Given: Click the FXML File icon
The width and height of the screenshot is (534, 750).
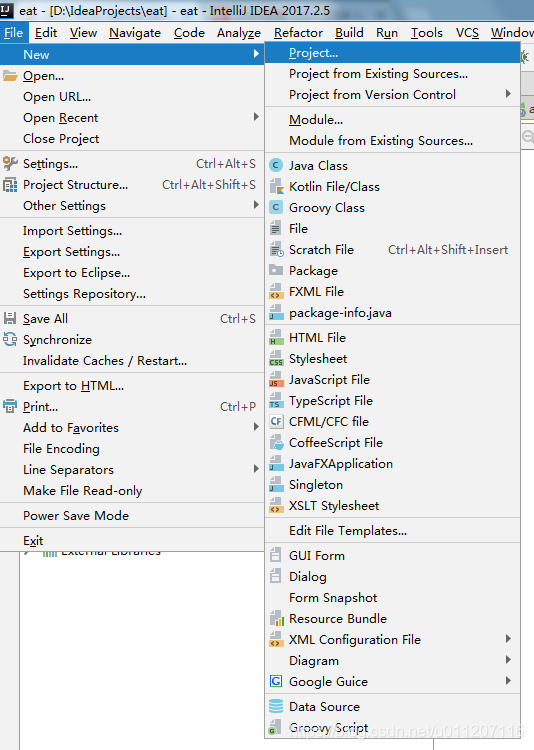Looking at the screenshot, I should [x=276, y=292].
